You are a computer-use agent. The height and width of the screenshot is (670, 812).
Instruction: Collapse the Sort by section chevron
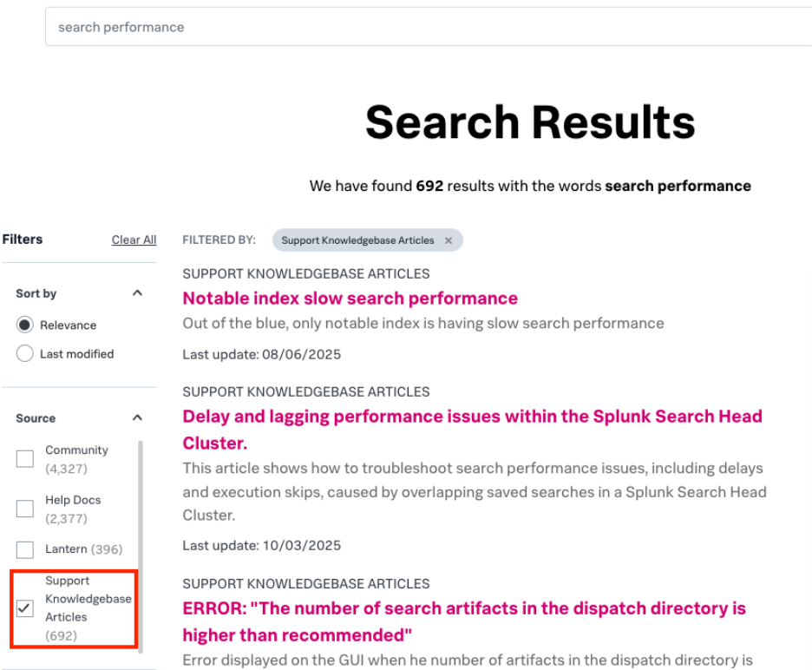[x=137, y=293]
